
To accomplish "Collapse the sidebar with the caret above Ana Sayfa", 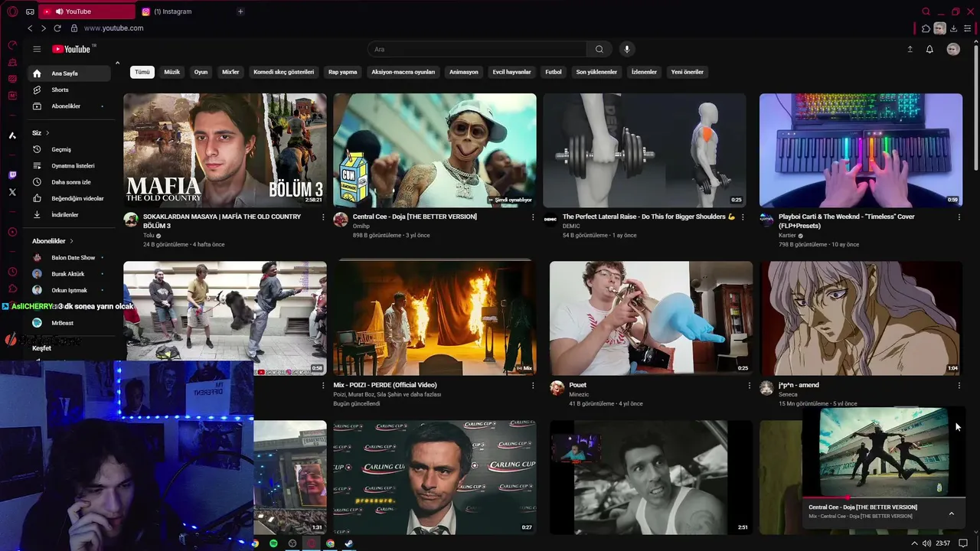I will 117,63.
